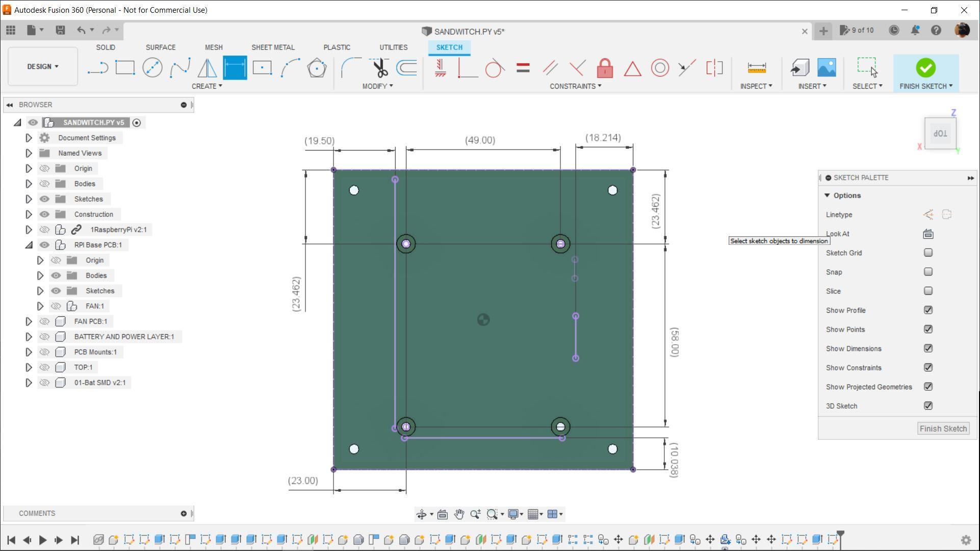Expand the BATTERY AND POWER LAYER:1 node

(x=29, y=337)
